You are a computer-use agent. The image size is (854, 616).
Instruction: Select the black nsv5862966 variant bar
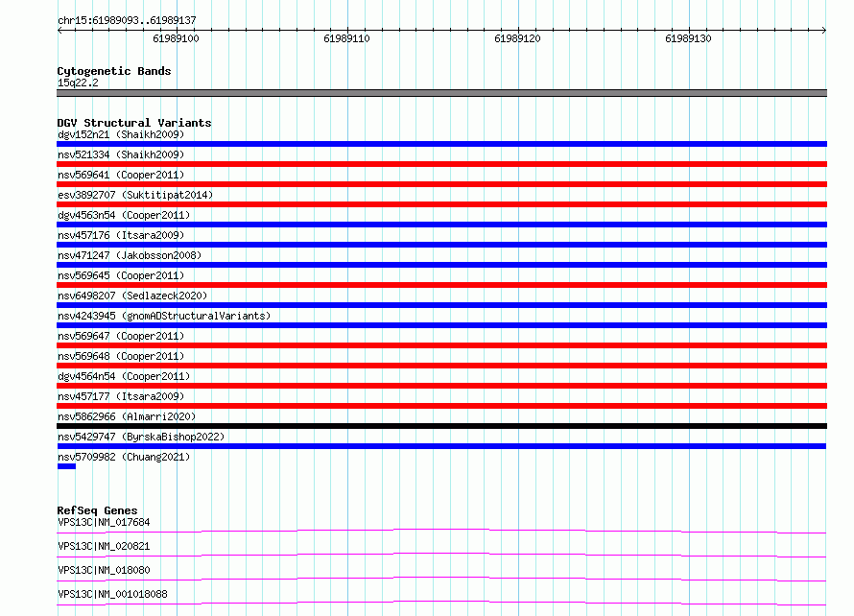[441, 426]
